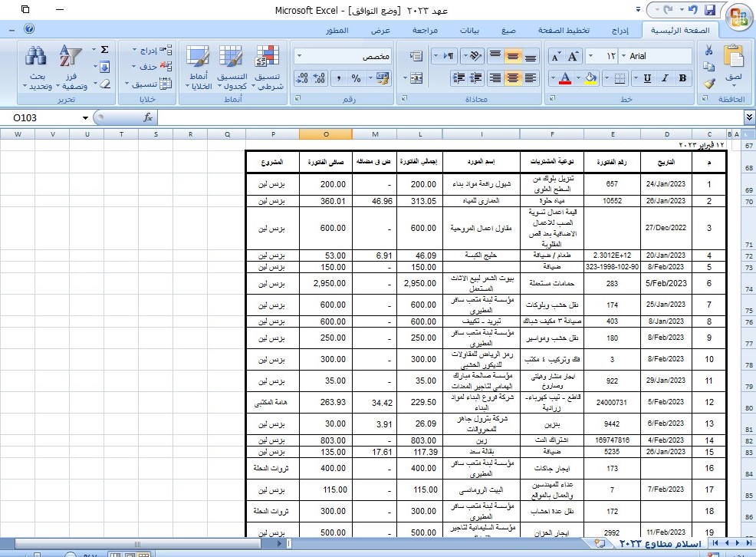Toggle bottom vertical alignment
This screenshot has width=756, height=557.
click(531, 56)
